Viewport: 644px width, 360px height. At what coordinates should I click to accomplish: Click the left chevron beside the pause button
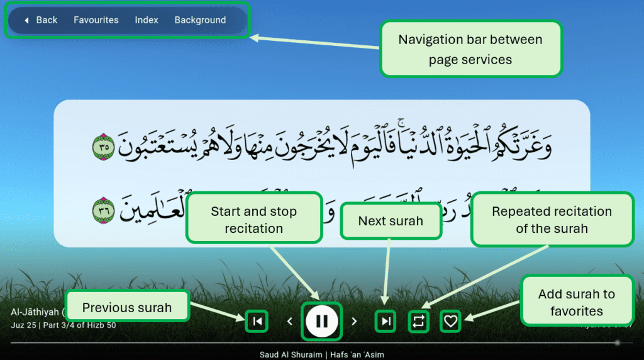click(290, 321)
